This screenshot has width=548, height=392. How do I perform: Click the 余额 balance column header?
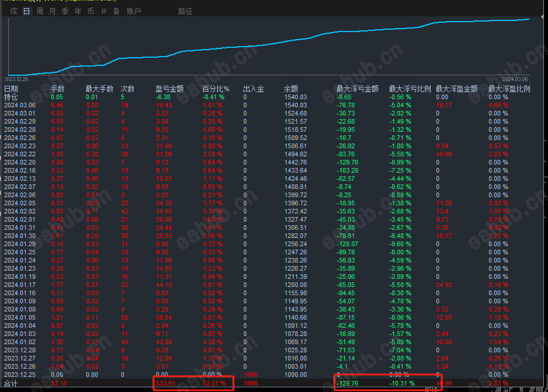pos(291,89)
